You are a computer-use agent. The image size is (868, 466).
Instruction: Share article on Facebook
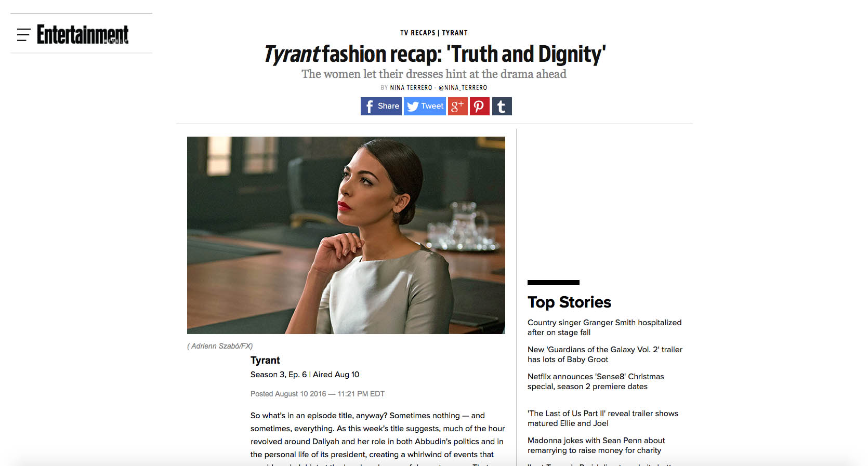coord(381,106)
